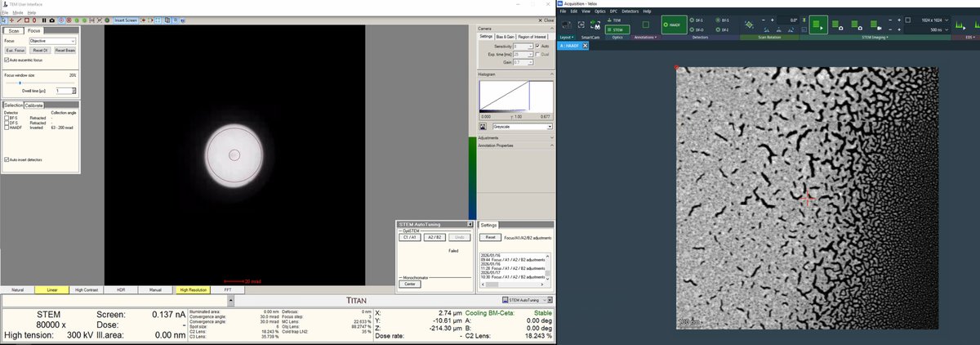Switch to the Scan tab

(13, 30)
